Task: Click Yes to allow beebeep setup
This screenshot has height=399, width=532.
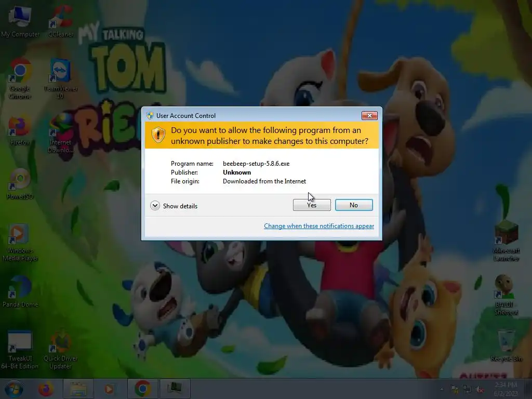Action: 312,205
